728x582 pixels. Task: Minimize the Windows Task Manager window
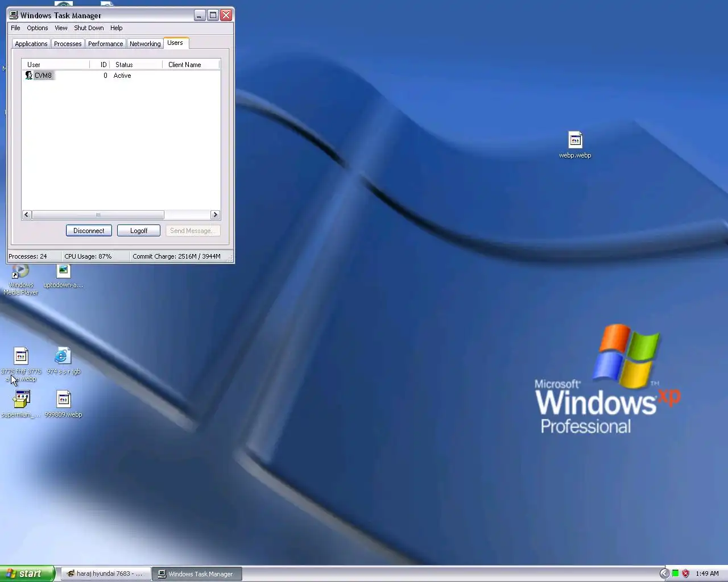click(x=199, y=15)
